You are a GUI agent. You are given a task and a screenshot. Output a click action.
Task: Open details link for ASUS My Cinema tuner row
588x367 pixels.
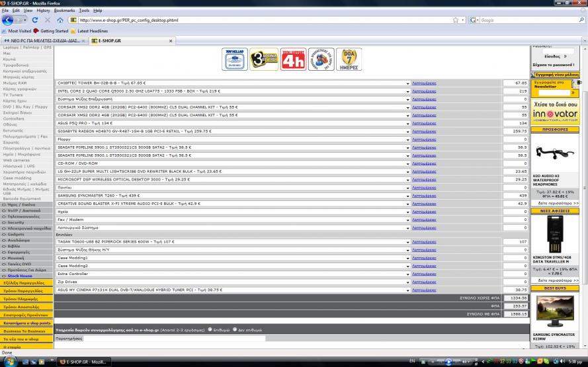(424, 290)
